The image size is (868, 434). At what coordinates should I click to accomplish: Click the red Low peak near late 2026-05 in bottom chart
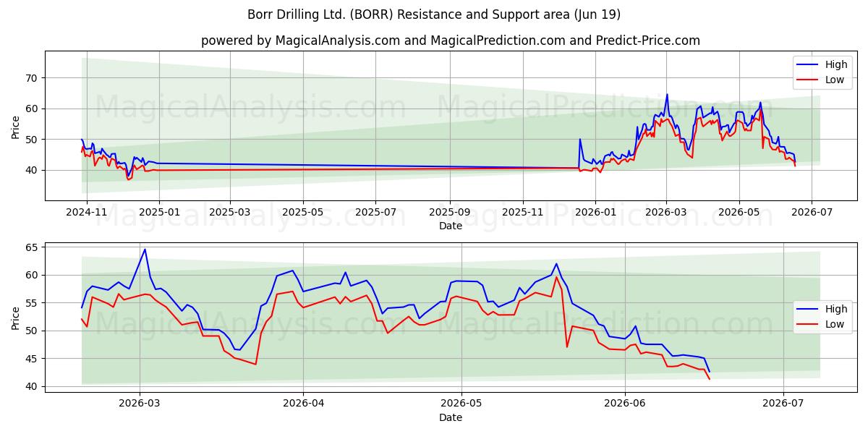(x=556, y=277)
